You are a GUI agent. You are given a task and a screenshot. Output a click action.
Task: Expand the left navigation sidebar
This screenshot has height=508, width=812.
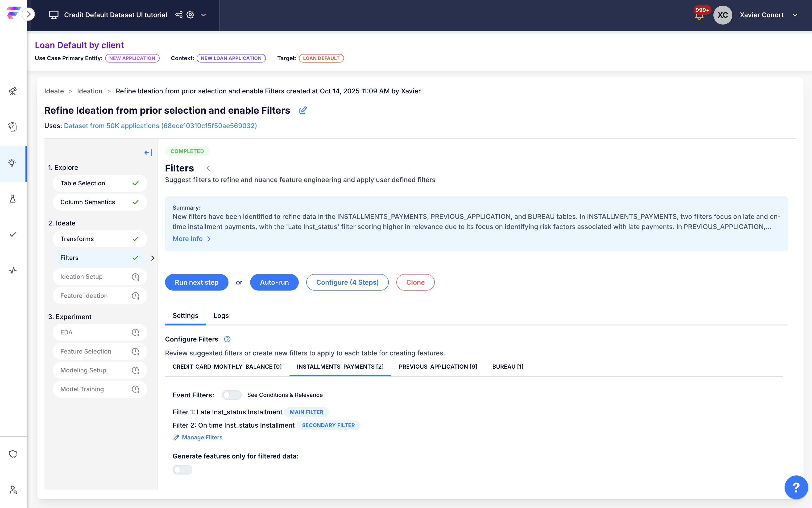[x=29, y=14]
